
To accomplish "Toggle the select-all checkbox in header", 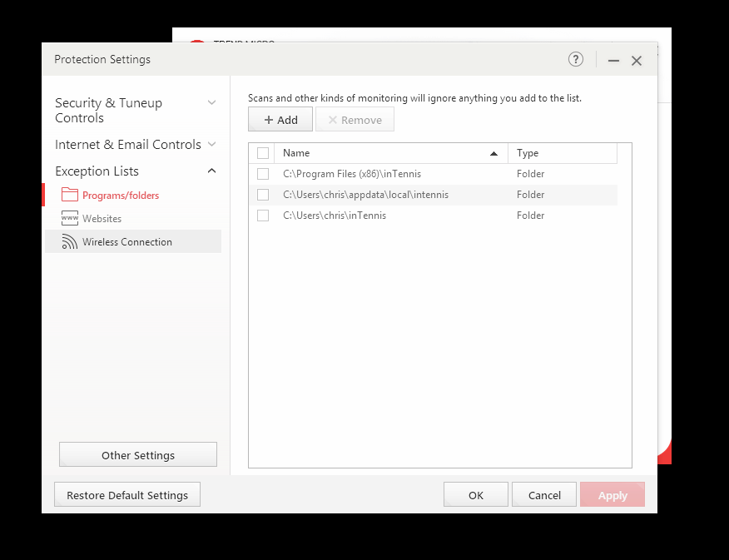I will [263, 153].
